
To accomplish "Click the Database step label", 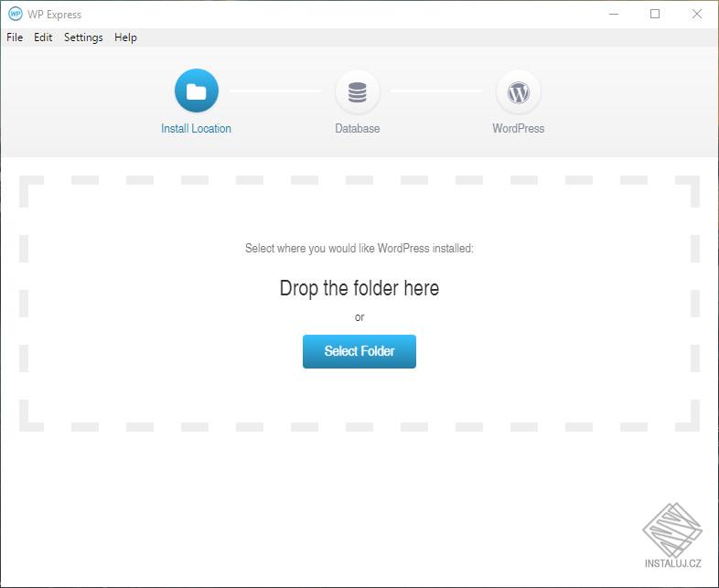I will [x=357, y=128].
